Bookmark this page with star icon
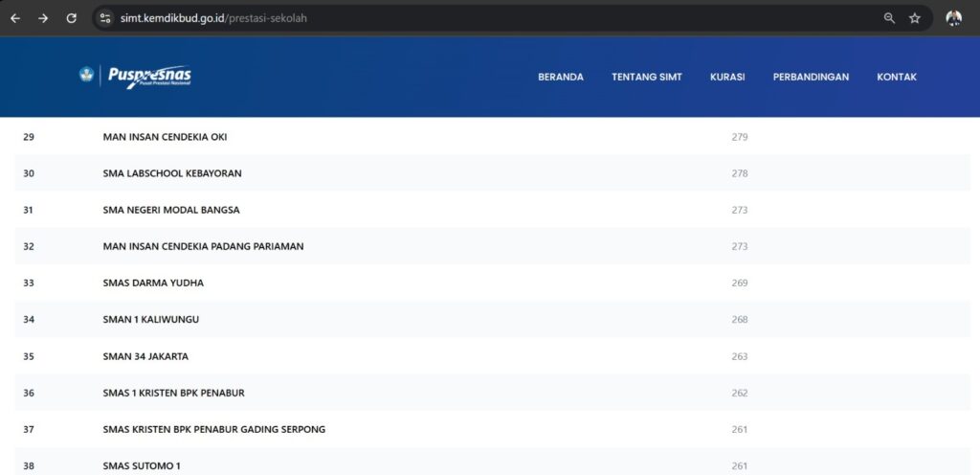Viewport: 980px width, 475px height. point(915,18)
